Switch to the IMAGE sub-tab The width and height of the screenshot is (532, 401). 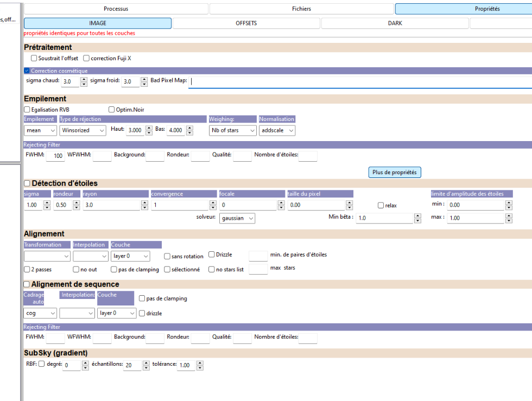pyautogui.click(x=98, y=23)
